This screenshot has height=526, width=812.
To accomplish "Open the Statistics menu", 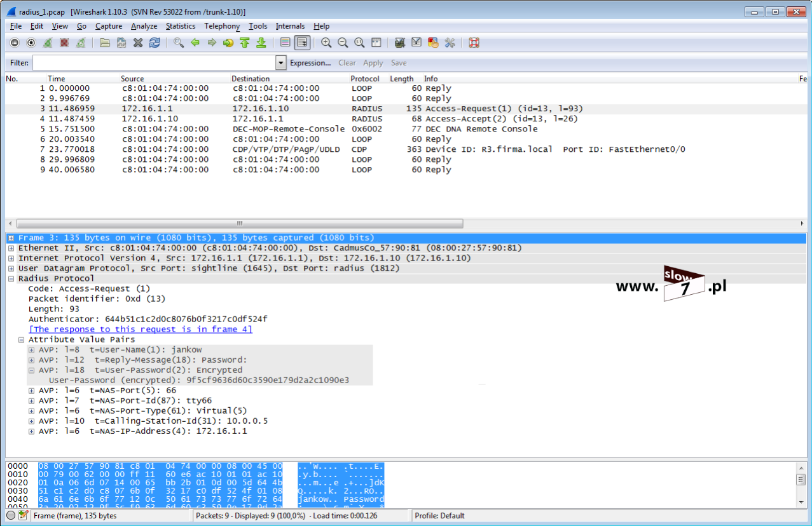I will tap(181, 26).
